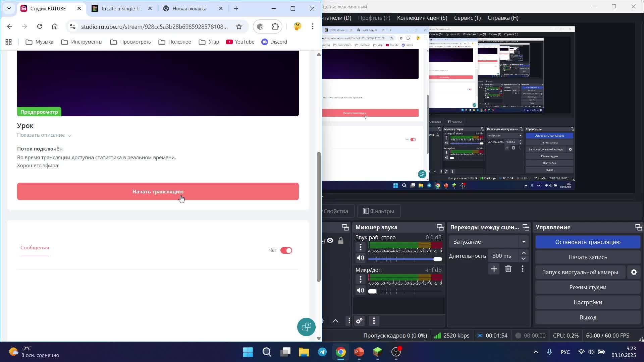Click Остановить трансляцию in OBS

tap(588, 242)
